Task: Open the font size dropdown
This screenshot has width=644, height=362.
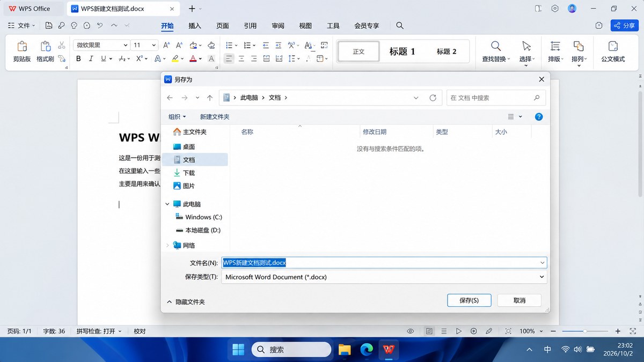Action: 155,46
